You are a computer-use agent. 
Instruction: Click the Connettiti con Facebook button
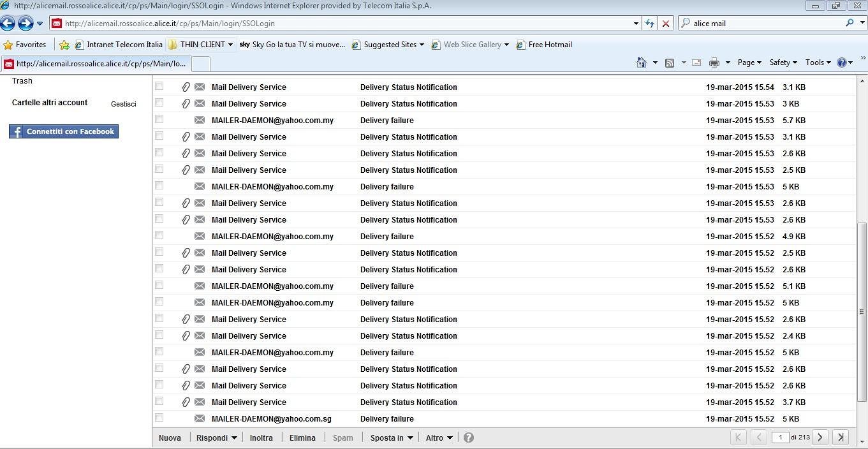pos(64,131)
